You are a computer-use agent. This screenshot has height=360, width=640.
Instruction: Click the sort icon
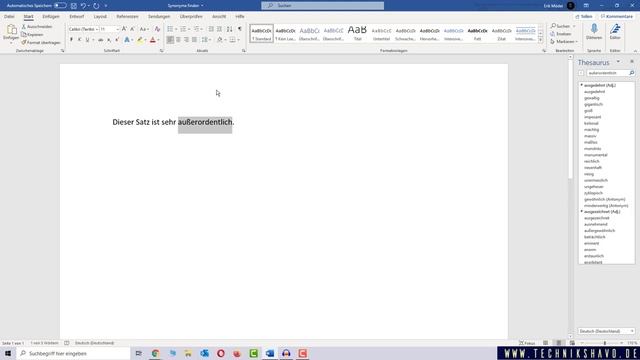coord(229,29)
